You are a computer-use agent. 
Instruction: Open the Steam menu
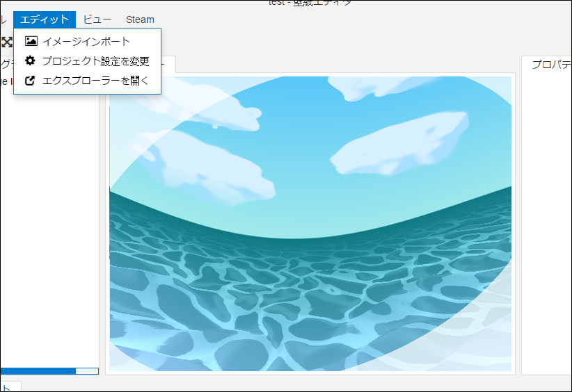click(140, 19)
